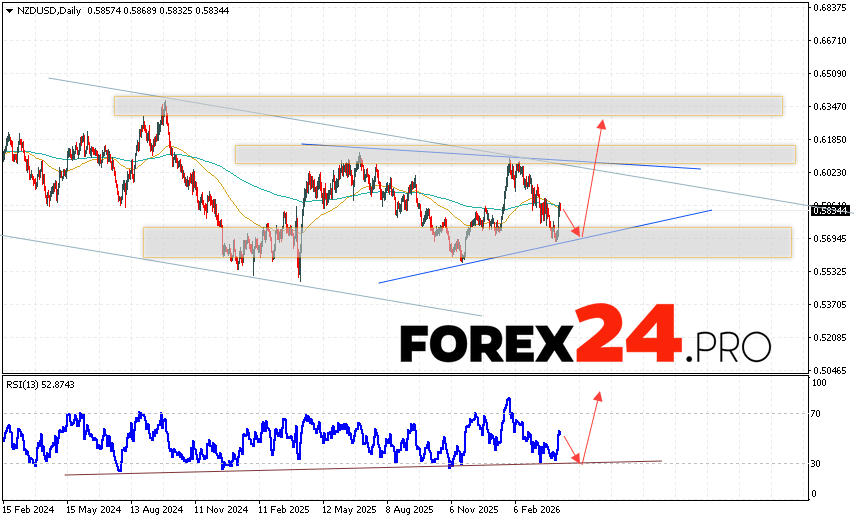Viewport: 854px width, 521px height.
Task: Click the RSI 70 level label
Action: (x=818, y=413)
